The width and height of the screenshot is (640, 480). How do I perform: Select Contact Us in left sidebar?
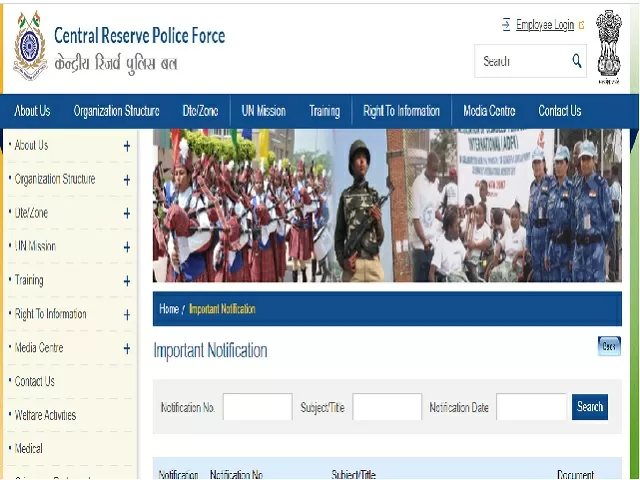35,382
